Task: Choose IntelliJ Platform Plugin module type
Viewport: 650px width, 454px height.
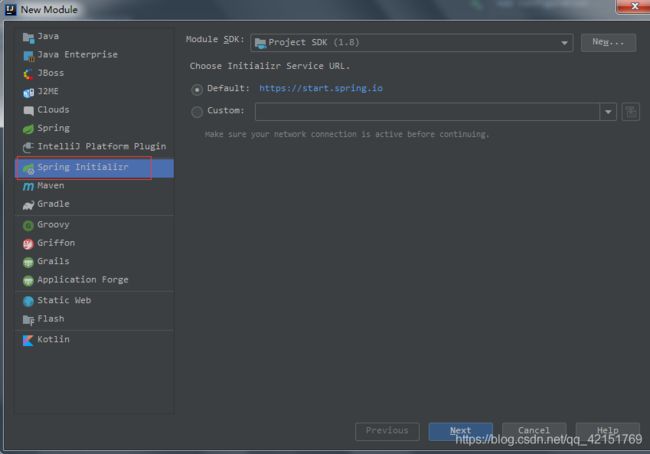Action: [95, 146]
